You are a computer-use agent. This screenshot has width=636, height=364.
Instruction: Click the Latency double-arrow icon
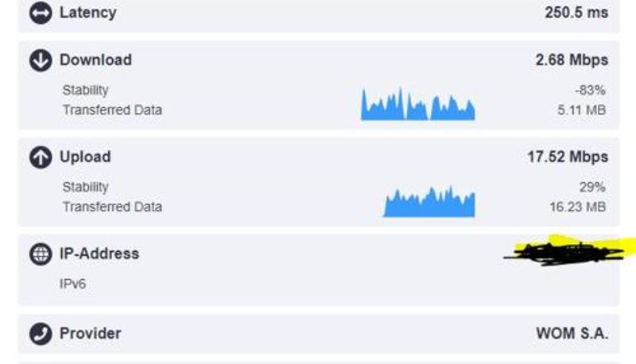pyautogui.click(x=41, y=13)
